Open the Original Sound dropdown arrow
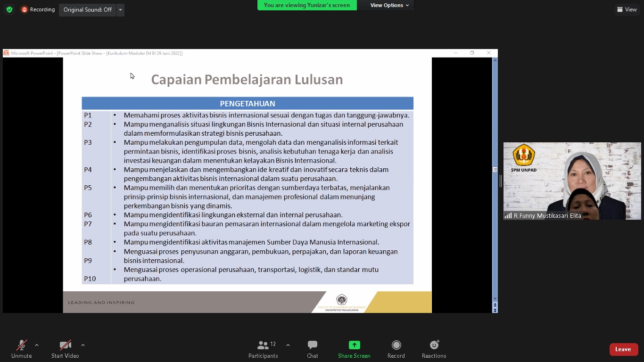The width and height of the screenshot is (644, 362). [120, 9]
